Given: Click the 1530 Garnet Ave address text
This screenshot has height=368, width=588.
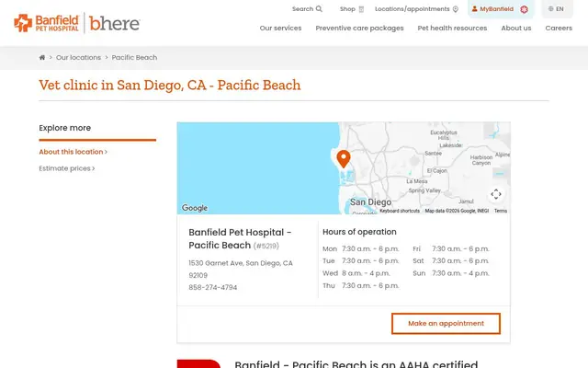Looking at the screenshot, I should (241, 270).
